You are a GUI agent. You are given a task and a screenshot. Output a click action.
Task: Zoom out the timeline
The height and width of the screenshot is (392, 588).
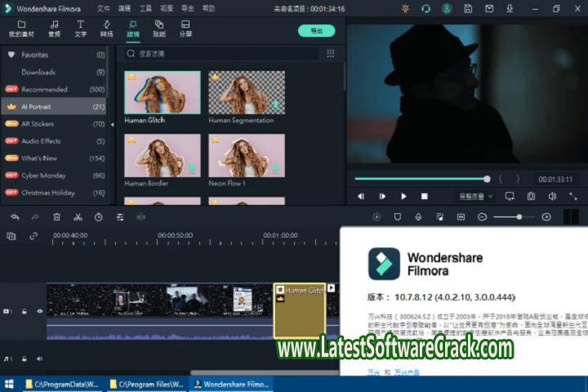click(483, 216)
